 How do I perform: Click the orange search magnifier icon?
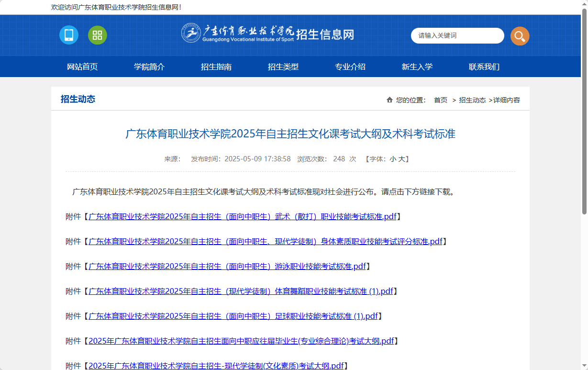(520, 35)
